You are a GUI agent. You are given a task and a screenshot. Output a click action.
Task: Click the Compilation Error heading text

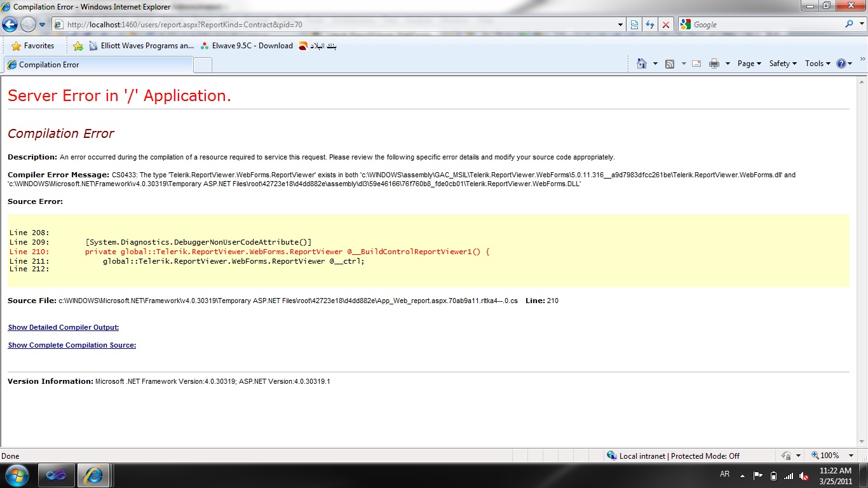pos(61,133)
